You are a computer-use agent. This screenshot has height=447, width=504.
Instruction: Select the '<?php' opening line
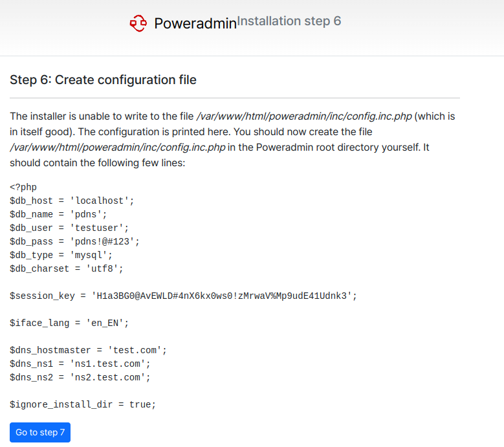[23, 187]
